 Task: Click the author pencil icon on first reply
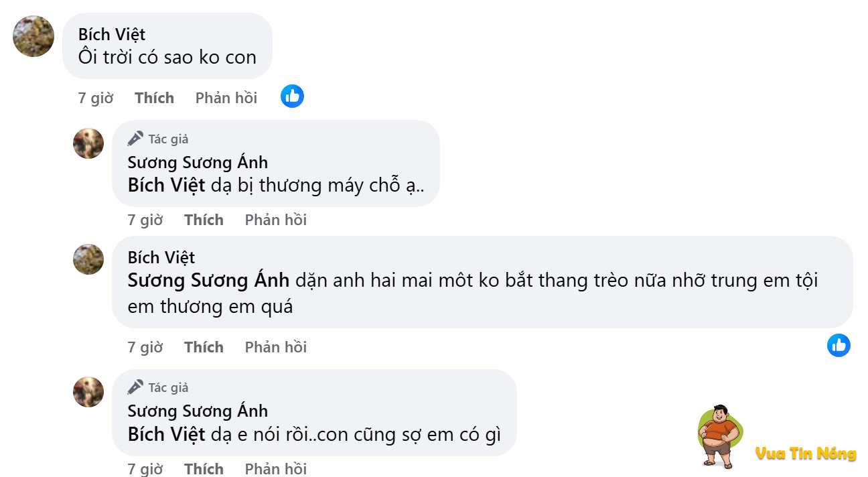(x=135, y=139)
